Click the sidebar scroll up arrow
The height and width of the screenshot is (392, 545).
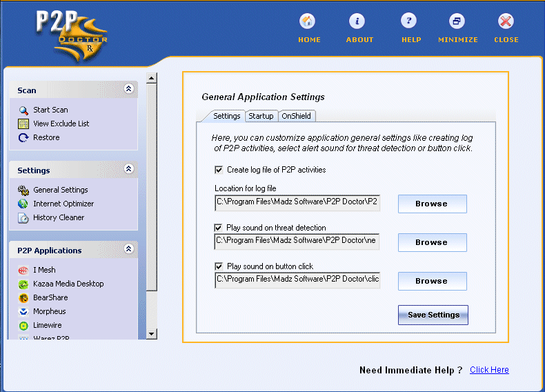152,78
